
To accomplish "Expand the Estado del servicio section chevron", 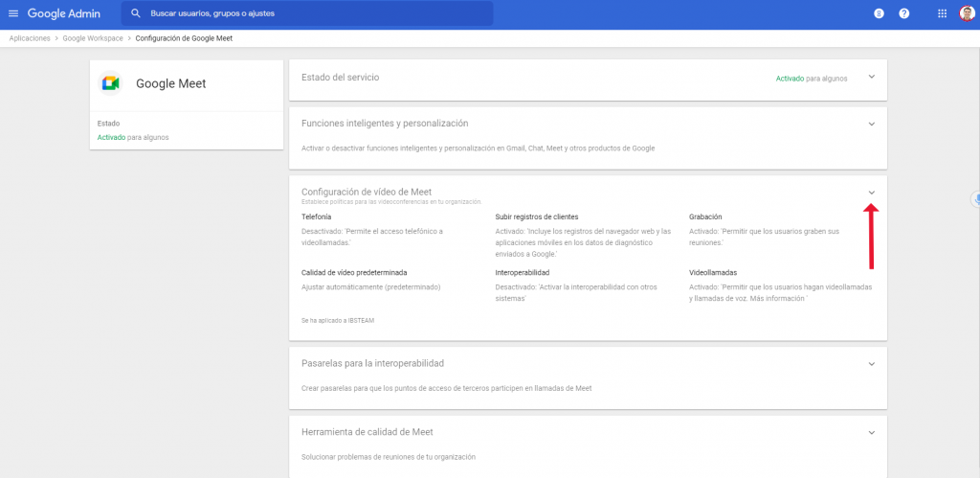I will [872, 77].
